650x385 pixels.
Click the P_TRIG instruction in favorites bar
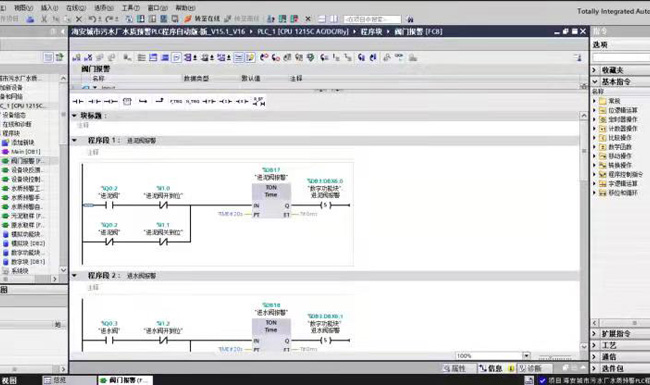[176, 102]
